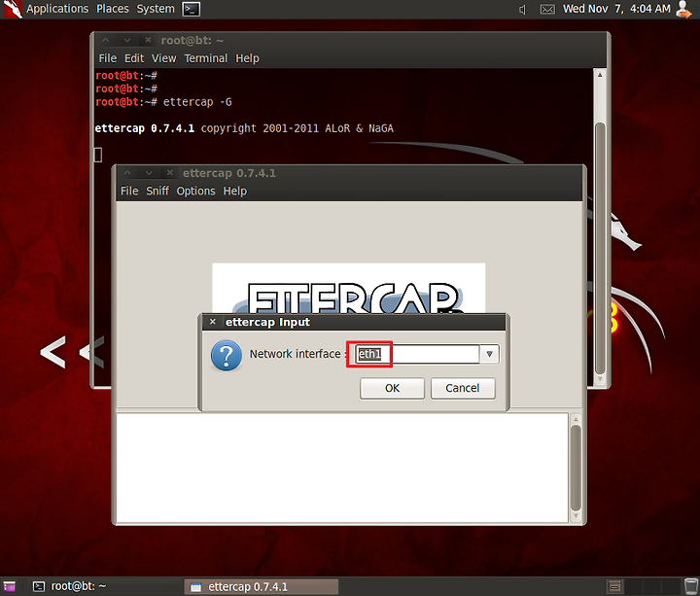Click the eth1 network interface field
The width and height of the screenshot is (700, 596).
[417, 354]
